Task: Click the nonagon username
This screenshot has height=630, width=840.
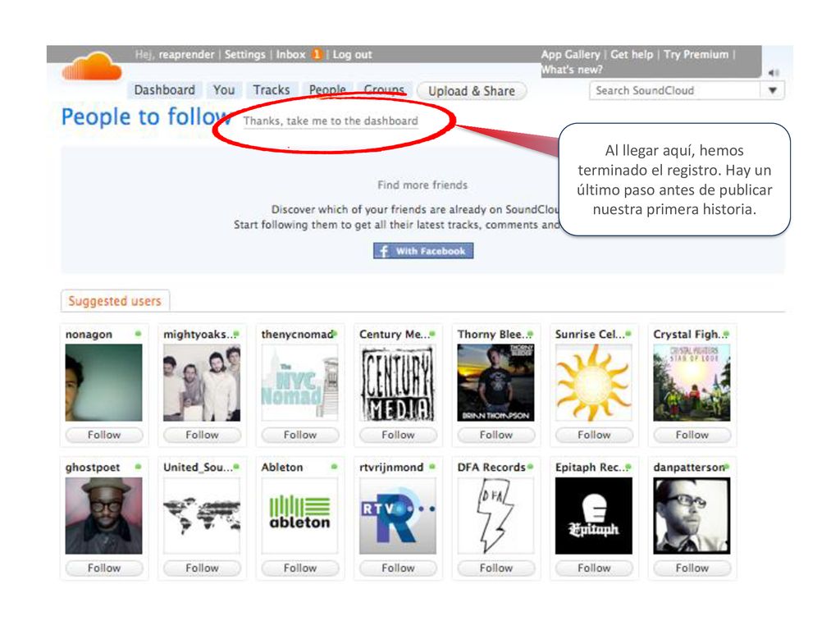Action: [89, 335]
